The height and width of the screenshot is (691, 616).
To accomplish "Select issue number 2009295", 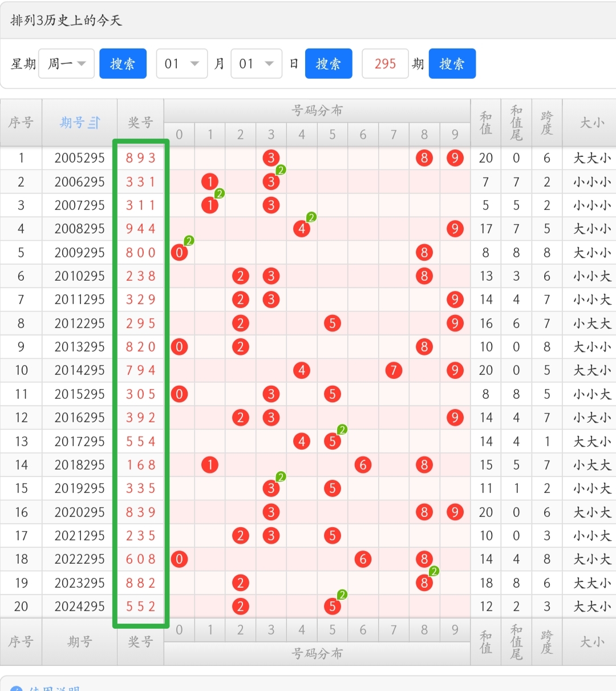I will (x=80, y=253).
